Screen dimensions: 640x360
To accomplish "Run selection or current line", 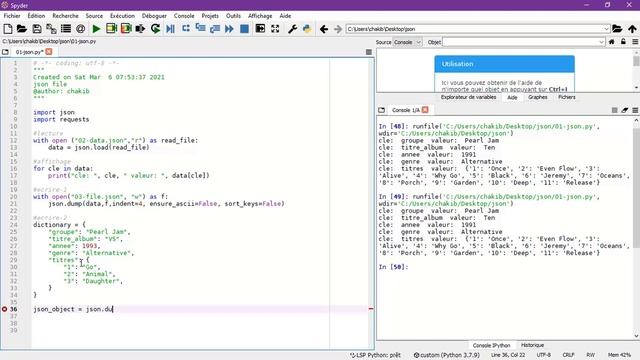I will coord(140,29).
